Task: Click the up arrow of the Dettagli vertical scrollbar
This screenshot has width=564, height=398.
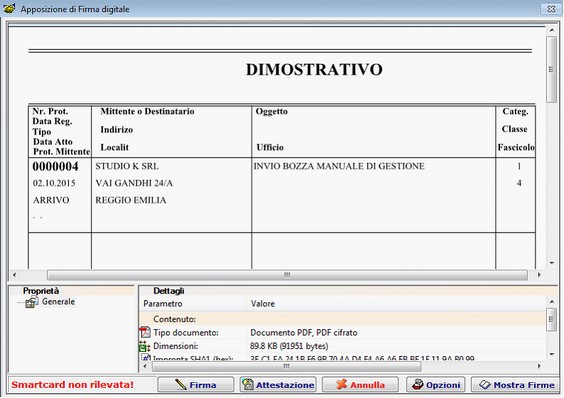Action: tap(551, 302)
